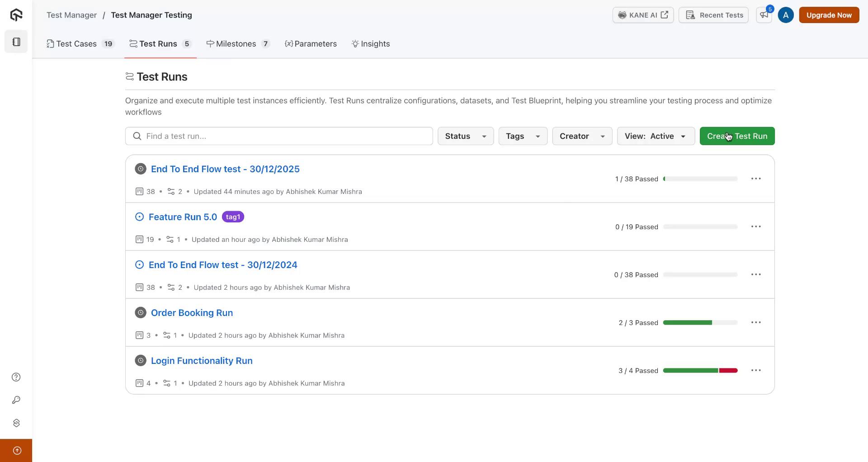Click configurations icon in End To End Flow 30/12/2025 row
Screen dimensions: 868x462
(171, 192)
